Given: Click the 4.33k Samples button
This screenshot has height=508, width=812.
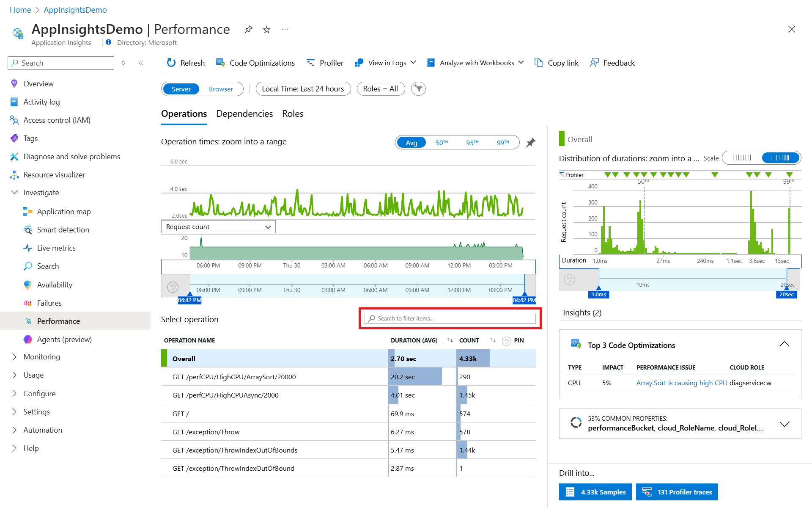Looking at the screenshot, I should point(595,492).
